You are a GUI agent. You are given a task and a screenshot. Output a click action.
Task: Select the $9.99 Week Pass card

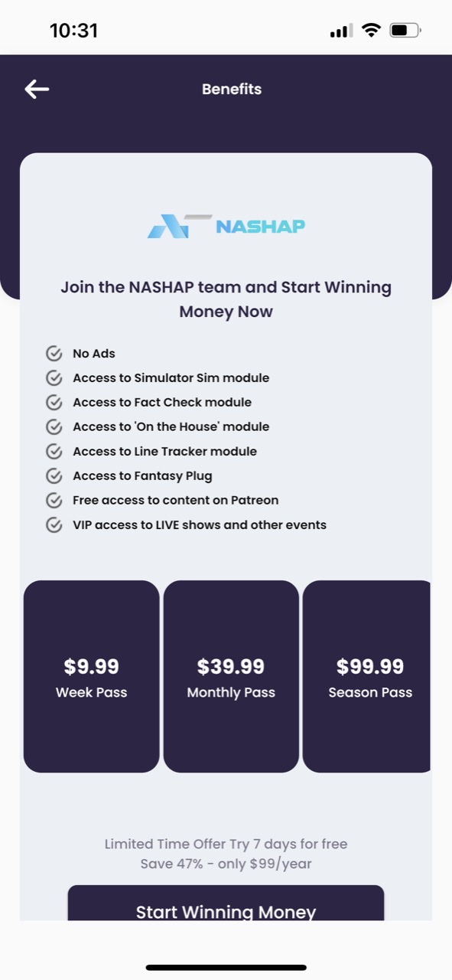(92, 676)
